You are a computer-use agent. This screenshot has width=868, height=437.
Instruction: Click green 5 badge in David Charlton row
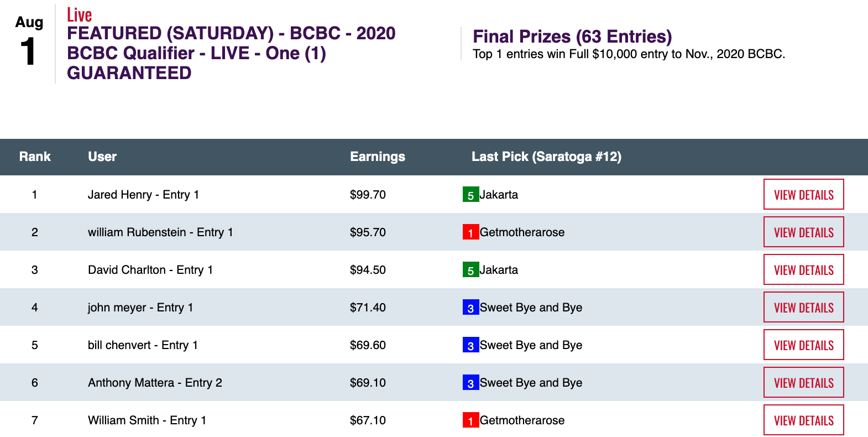point(470,270)
